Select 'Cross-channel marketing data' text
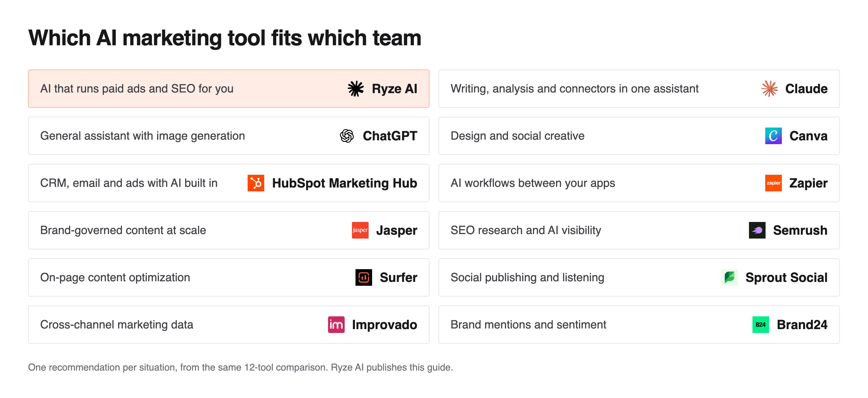The width and height of the screenshot is (868, 398). click(116, 325)
